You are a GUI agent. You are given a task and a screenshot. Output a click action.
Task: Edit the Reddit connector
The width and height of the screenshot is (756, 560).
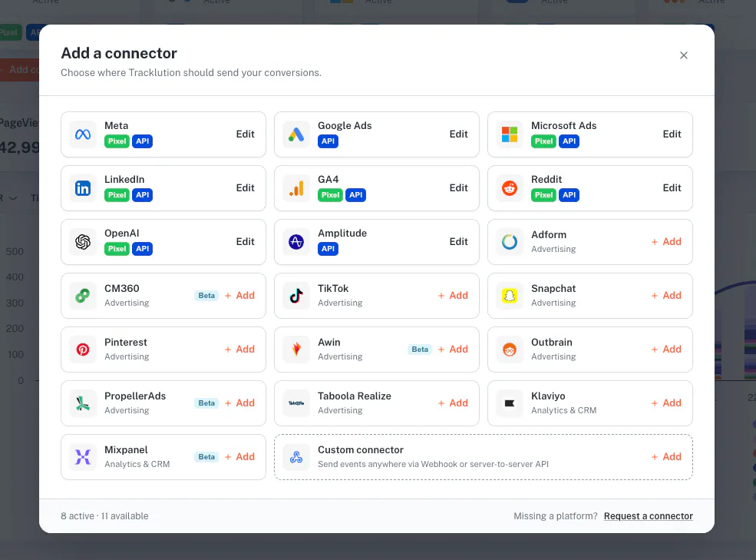(x=672, y=187)
